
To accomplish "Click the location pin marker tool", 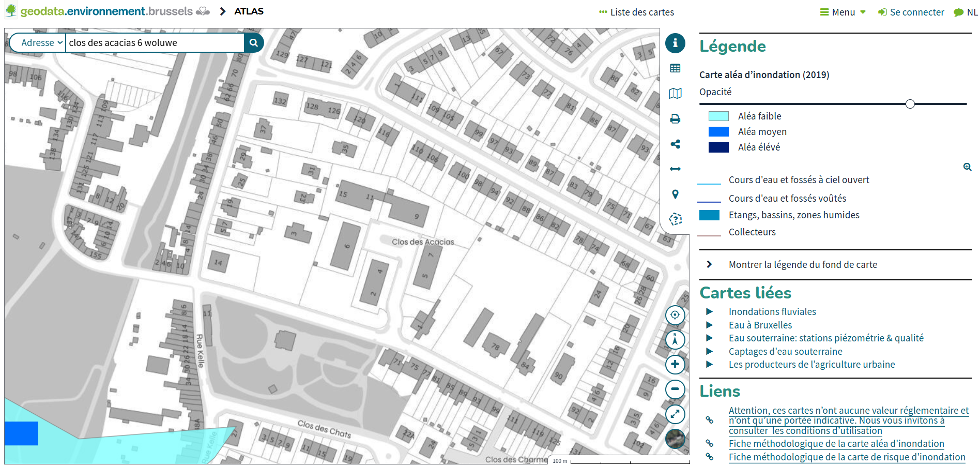I will point(675,194).
